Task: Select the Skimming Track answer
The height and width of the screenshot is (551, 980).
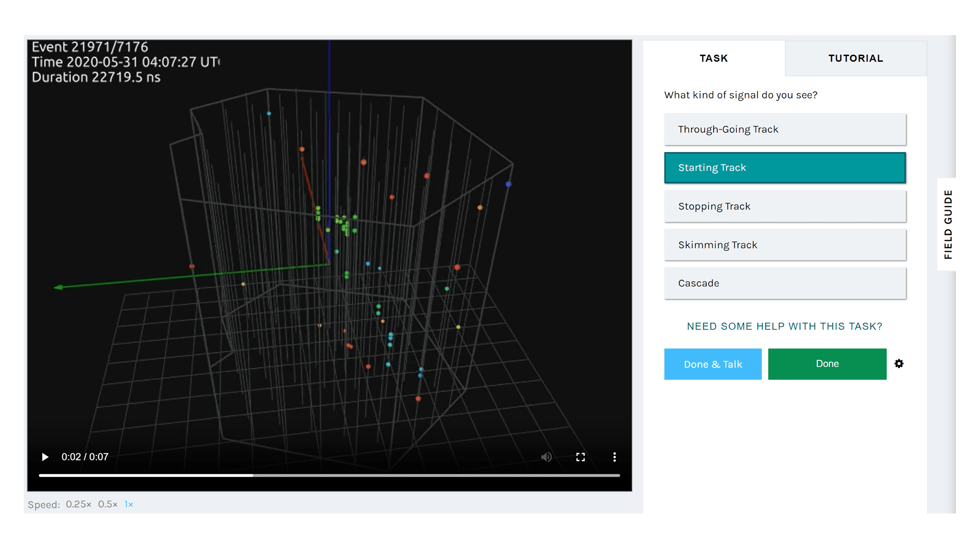Action: click(784, 244)
